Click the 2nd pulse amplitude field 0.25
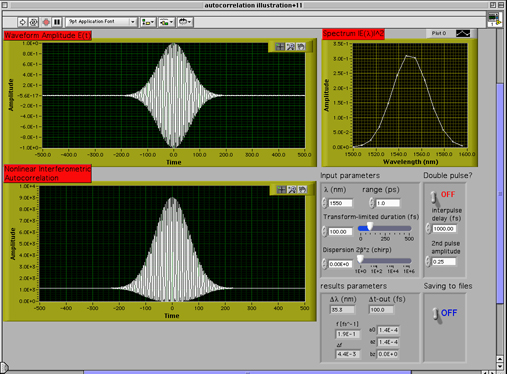Screen dimensions: 507x374 click(444, 262)
